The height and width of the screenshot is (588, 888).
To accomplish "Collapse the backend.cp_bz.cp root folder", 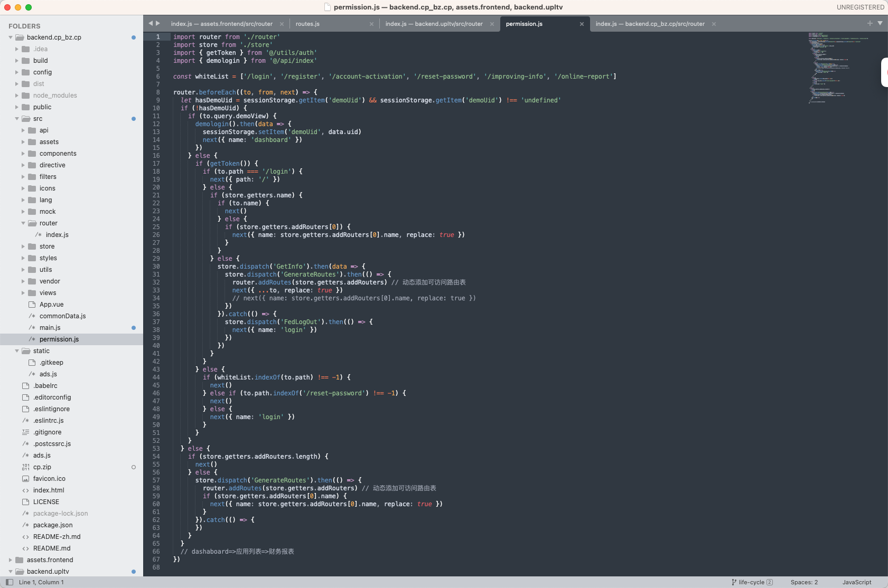I will [11, 37].
